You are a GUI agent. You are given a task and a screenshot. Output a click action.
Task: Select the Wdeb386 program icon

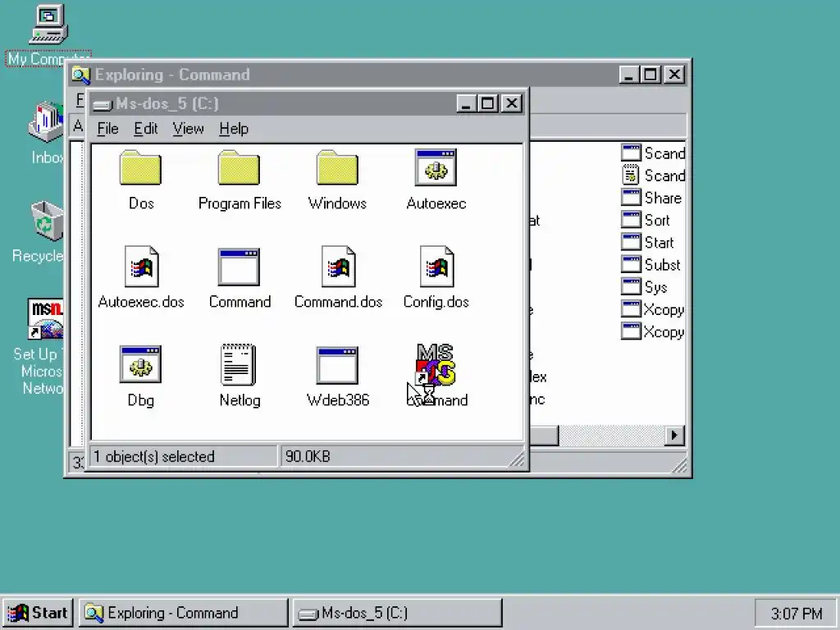337,365
